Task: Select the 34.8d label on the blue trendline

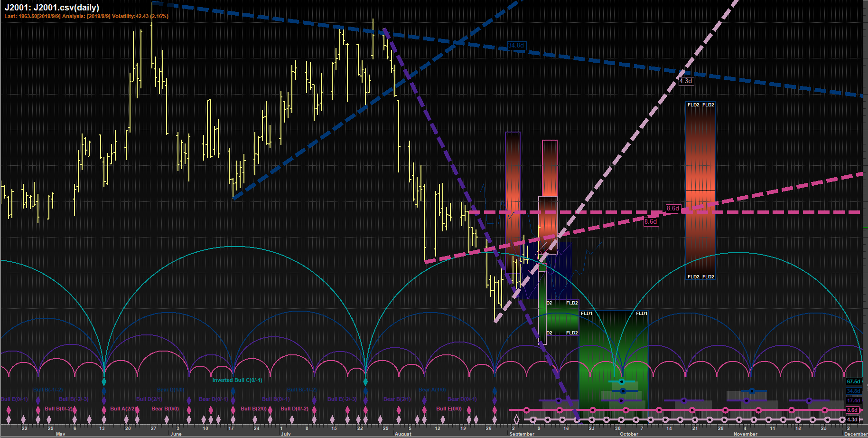Action: pos(516,46)
